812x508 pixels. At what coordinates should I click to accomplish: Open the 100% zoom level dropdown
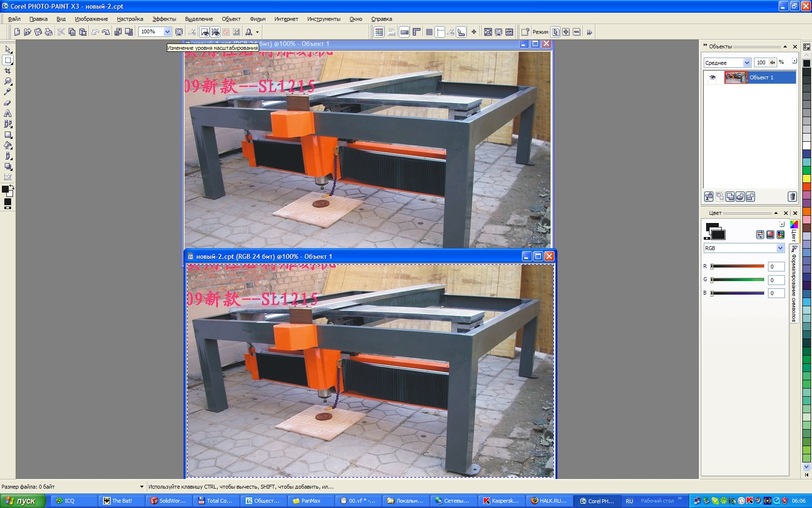pos(167,32)
